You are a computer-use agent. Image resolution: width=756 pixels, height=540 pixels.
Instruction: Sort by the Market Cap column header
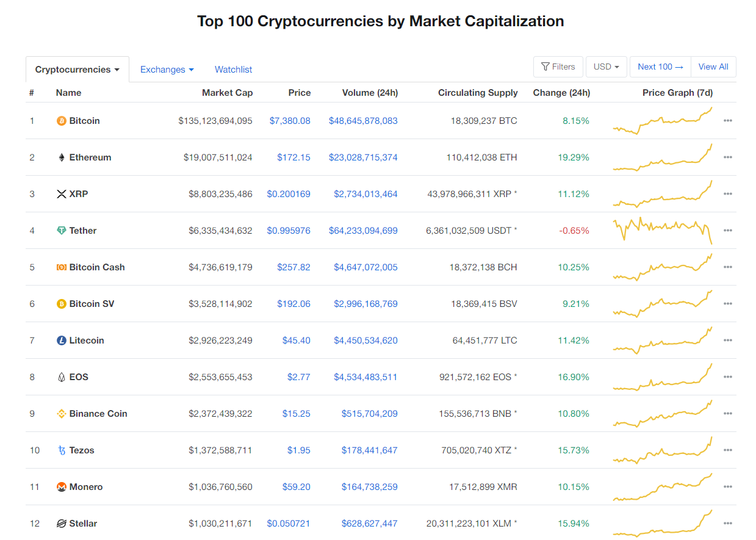227,93
